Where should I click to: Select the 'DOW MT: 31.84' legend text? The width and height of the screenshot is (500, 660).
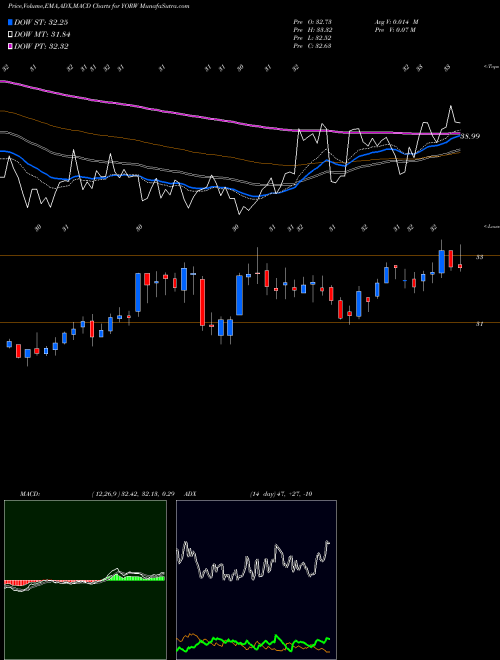42,35
